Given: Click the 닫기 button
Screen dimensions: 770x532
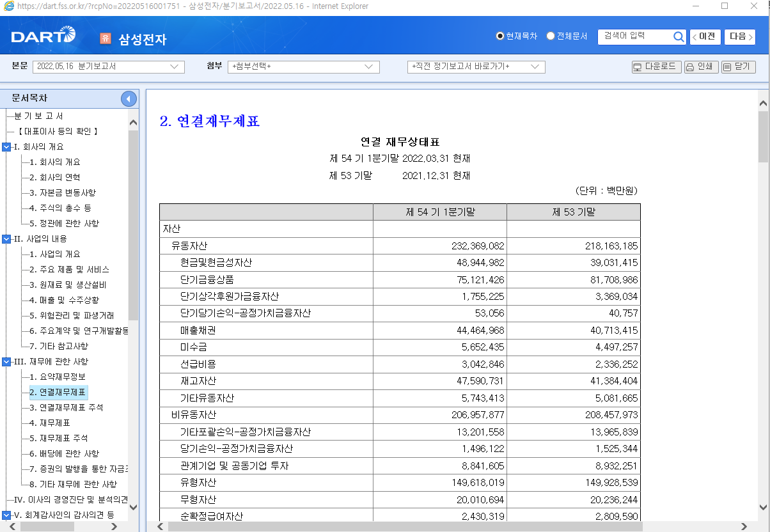Looking at the screenshot, I should click(x=738, y=66).
